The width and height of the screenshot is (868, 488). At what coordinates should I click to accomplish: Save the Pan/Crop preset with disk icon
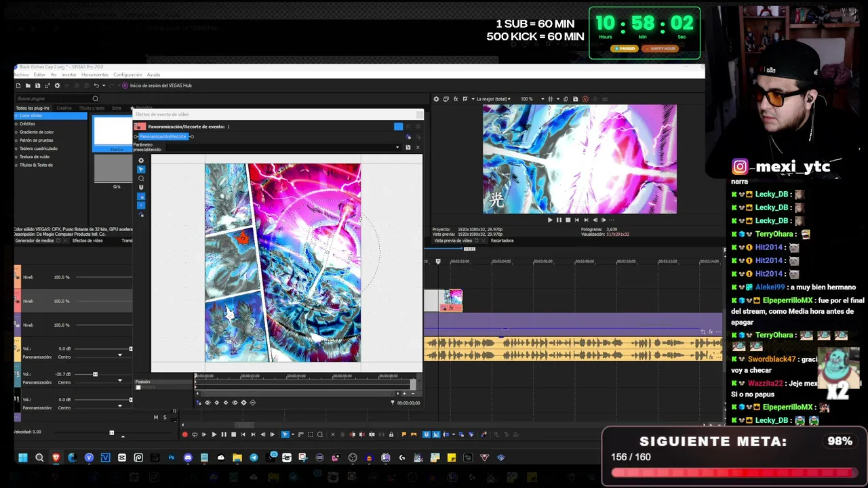[x=408, y=147]
